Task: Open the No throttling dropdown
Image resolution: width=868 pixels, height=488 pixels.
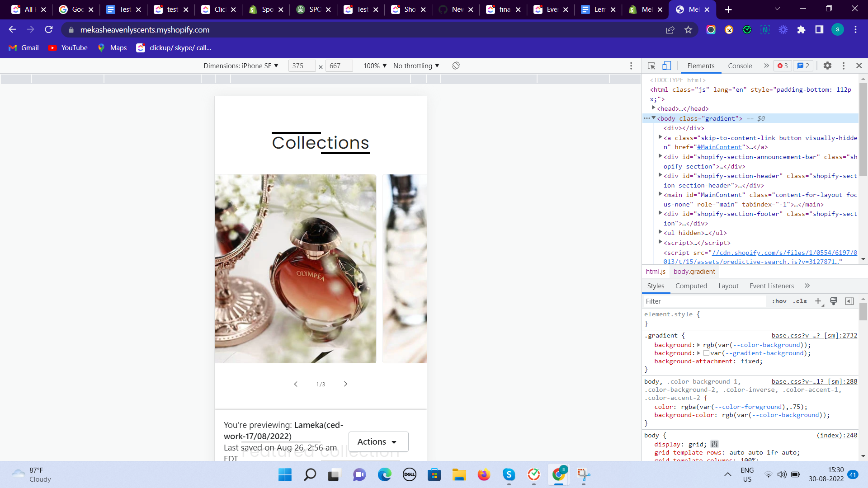Action: click(x=416, y=66)
